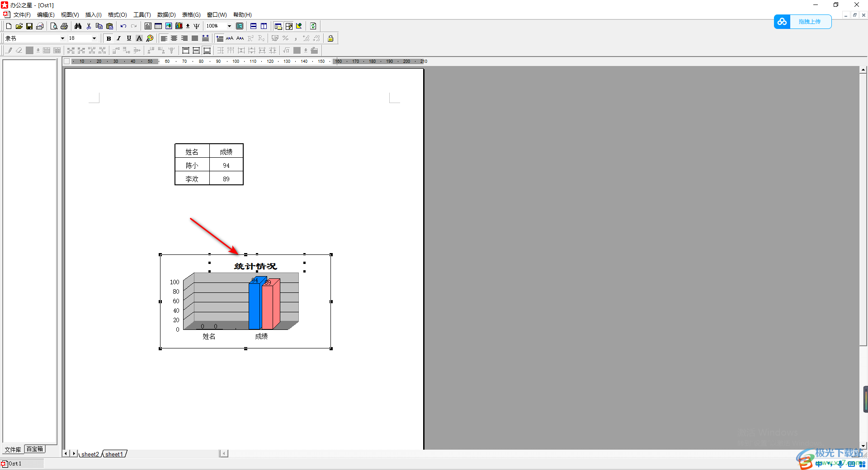This screenshot has width=868, height=470.
Task: Switch to the sheet2 tab
Action: tap(90, 454)
